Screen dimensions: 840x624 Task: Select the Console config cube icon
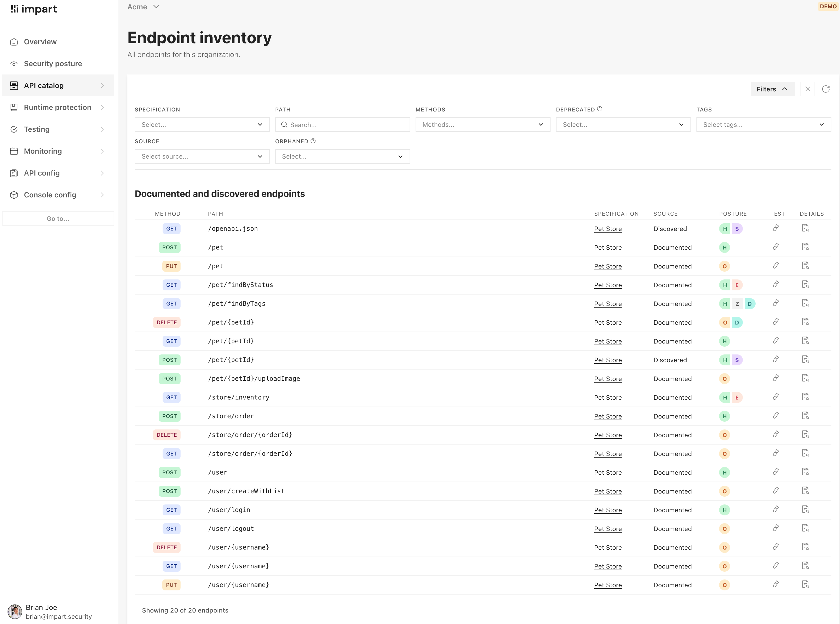[14, 195]
